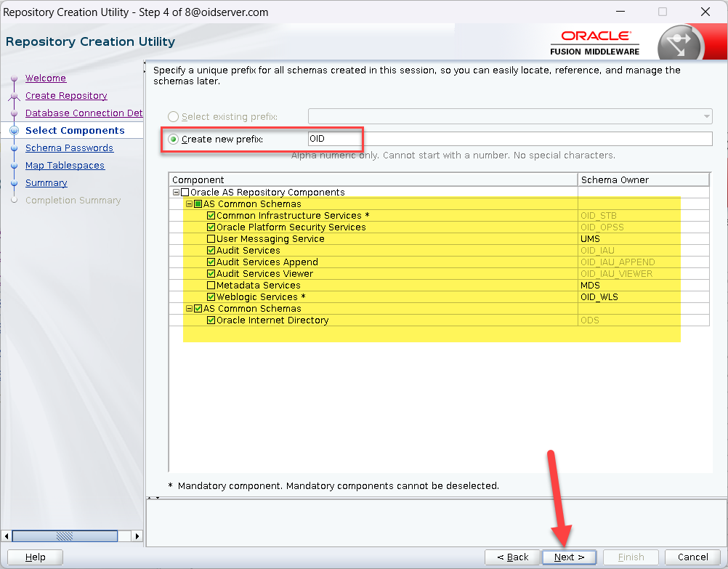Click the Welcome step bullet icon

pyautogui.click(x=14, y=78)
